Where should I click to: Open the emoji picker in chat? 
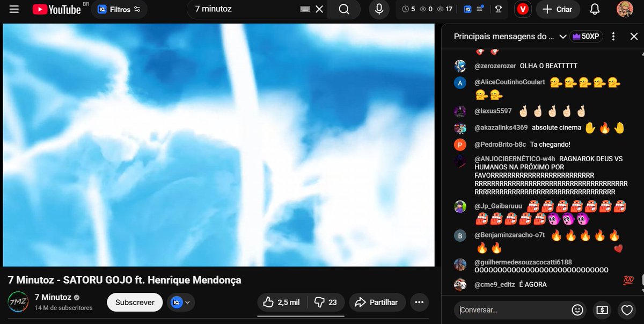pos(577,310)
